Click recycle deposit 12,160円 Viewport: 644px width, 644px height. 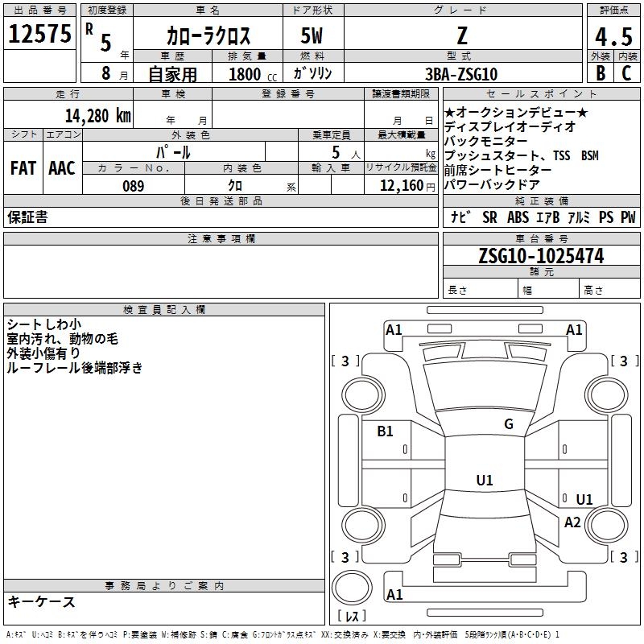(x=407, y=186)
